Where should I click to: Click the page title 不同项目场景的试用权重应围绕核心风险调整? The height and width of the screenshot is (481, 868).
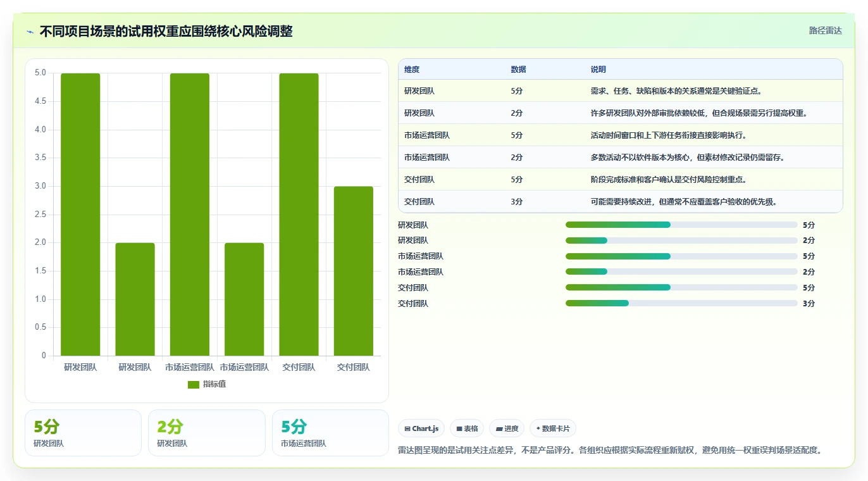click(x=166, y=32)
